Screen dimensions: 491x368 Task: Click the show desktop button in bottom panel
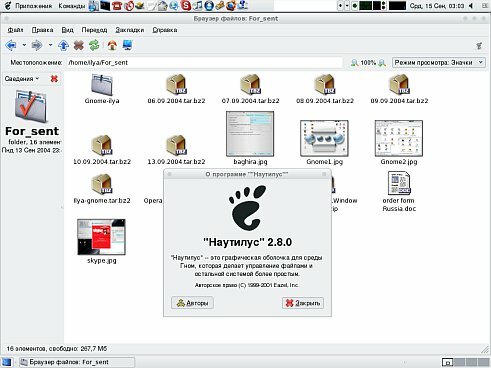coord(7,362)
